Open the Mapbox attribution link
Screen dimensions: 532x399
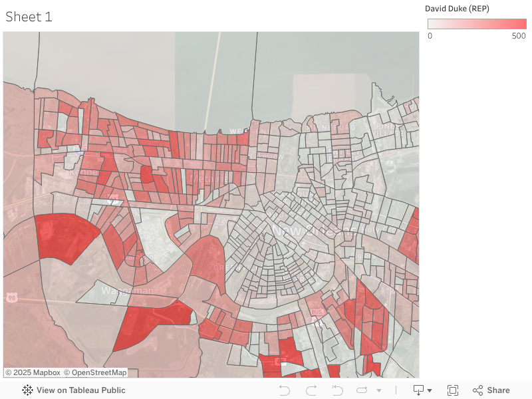[x=33, y=372]
